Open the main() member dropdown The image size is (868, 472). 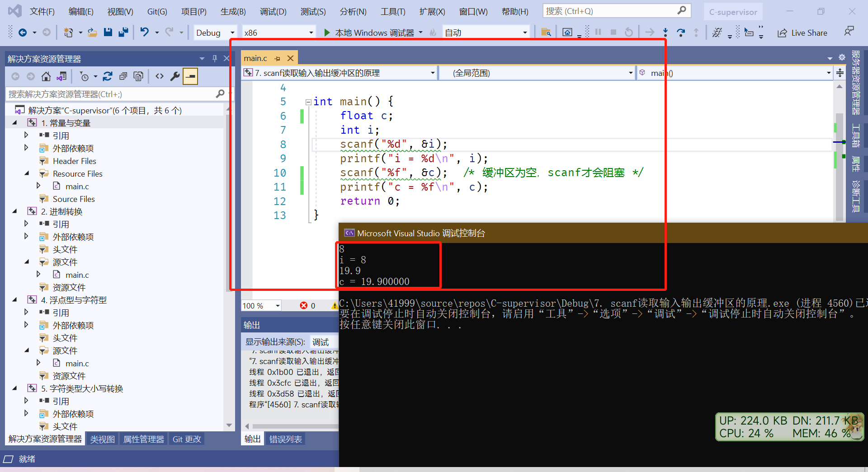point(828,73)
